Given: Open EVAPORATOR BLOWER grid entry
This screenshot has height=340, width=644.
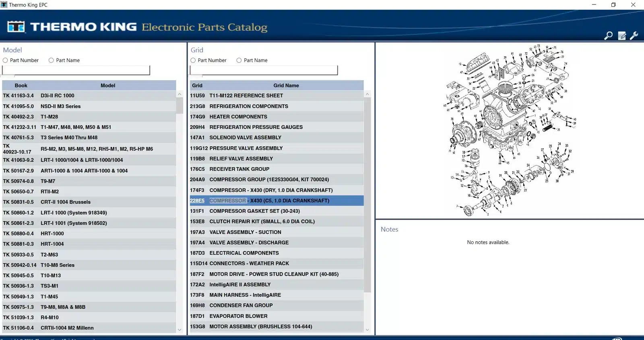Looking at the screenshot, I should pyautogui.click(x=276, y=316).
